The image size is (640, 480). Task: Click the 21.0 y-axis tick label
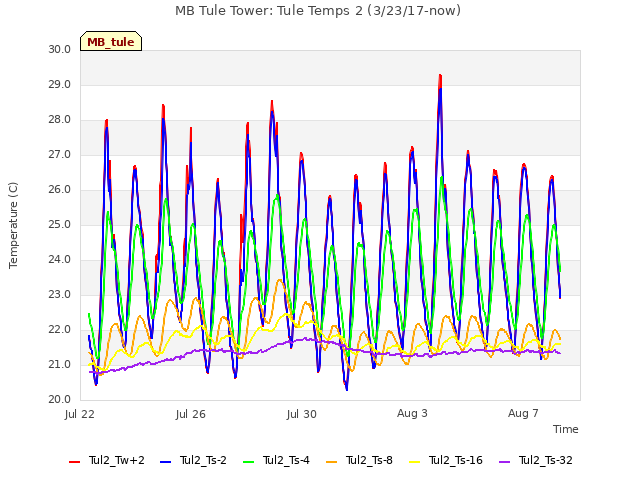60,364
